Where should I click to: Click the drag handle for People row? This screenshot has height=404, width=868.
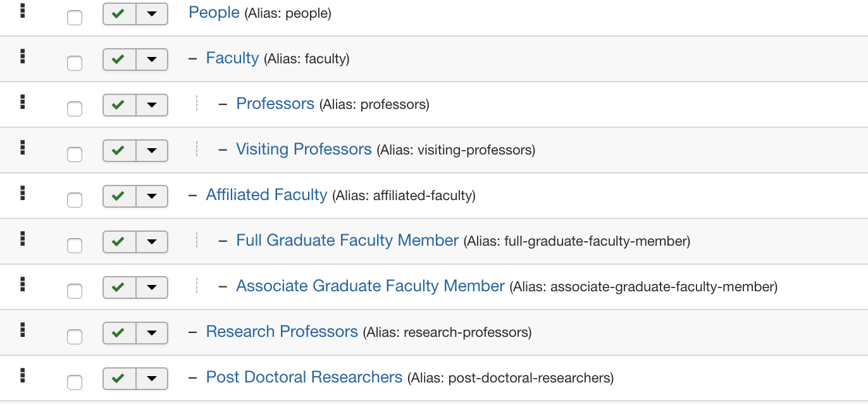22,11
